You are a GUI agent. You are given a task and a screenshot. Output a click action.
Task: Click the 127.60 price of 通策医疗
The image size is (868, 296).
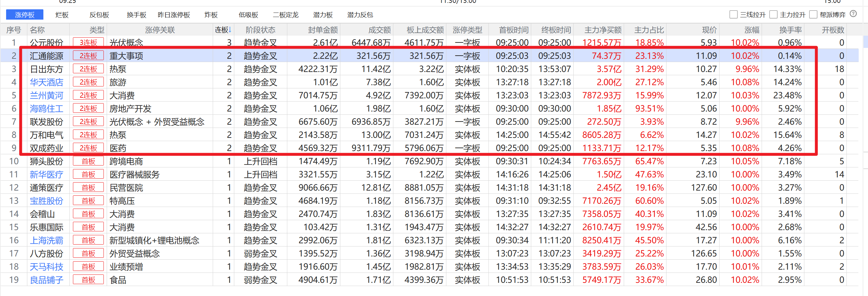point(704,187)
